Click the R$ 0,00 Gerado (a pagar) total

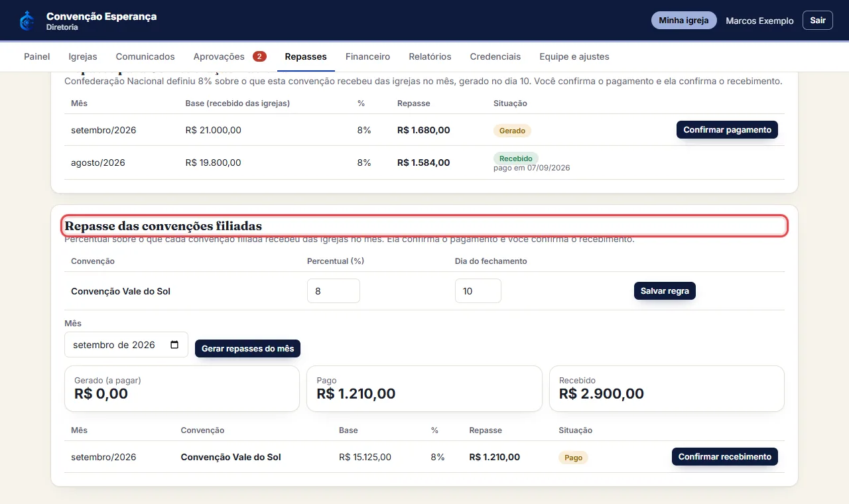(x=101, y=394)
